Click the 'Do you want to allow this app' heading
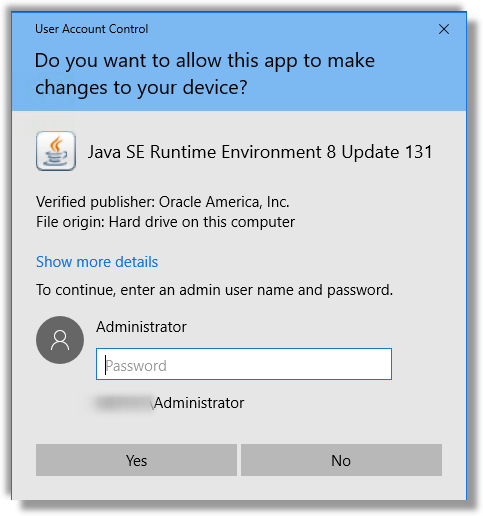 click(x=205, y=74)
